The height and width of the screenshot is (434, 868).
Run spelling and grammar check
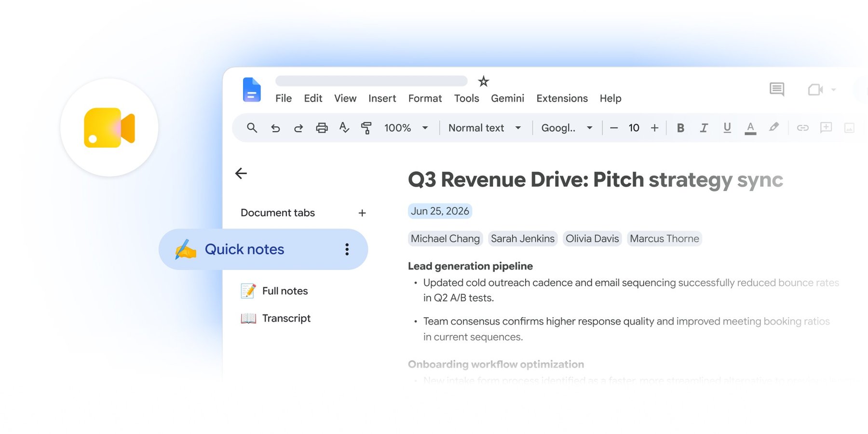coord(344,128)
